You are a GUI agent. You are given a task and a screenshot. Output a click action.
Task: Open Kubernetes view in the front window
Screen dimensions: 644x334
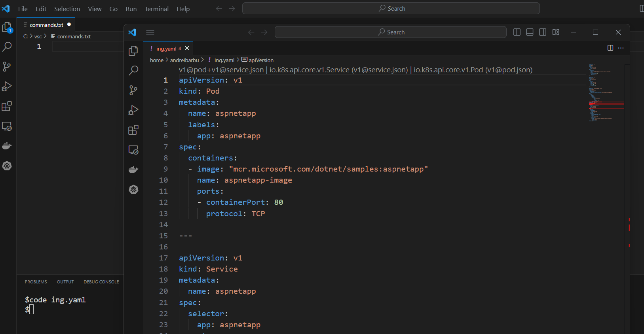[x=133, y=190]
